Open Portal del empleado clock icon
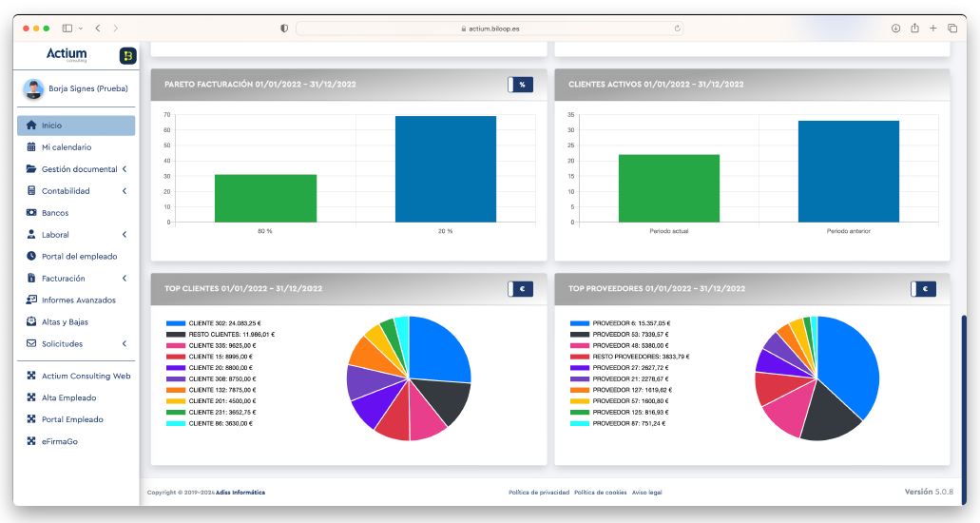 point(31,257)
